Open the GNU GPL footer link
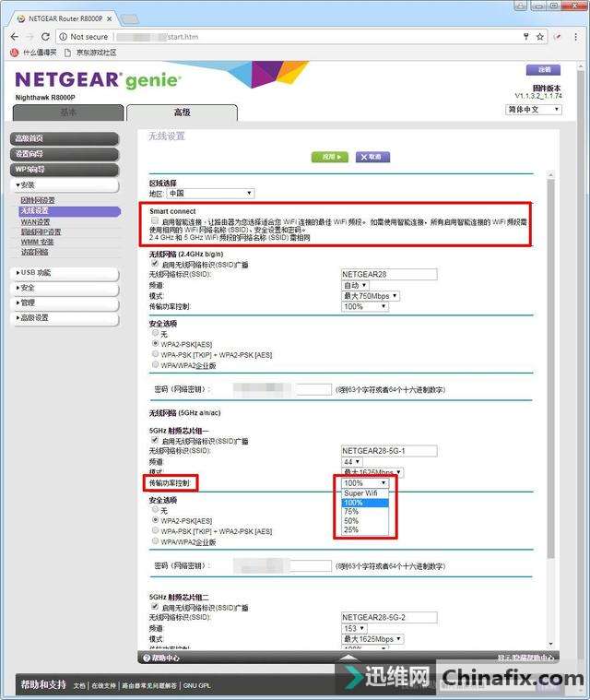This screenshot has height=700, width=590. click(196, 685)
